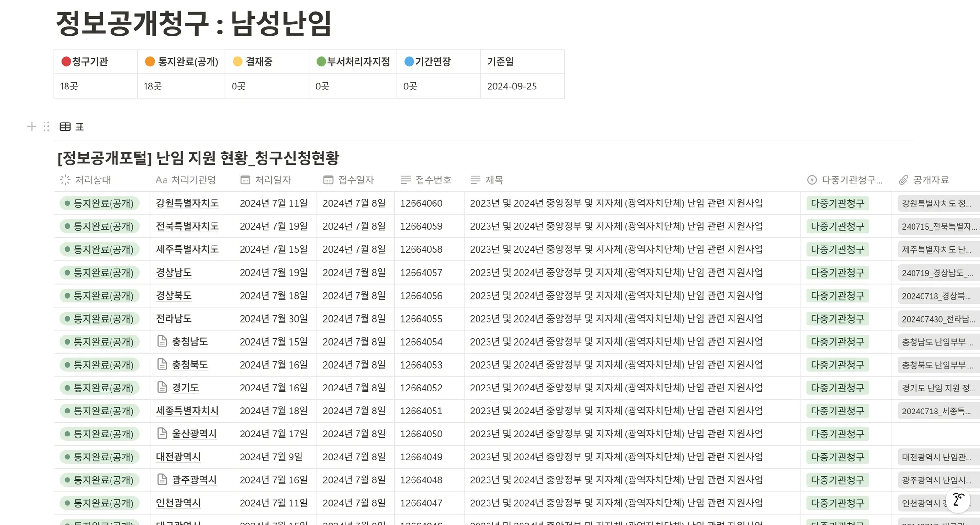Click the page icon next to 광주광역시
The height and width of the screenshot is (525, 980).
point(162,480)
